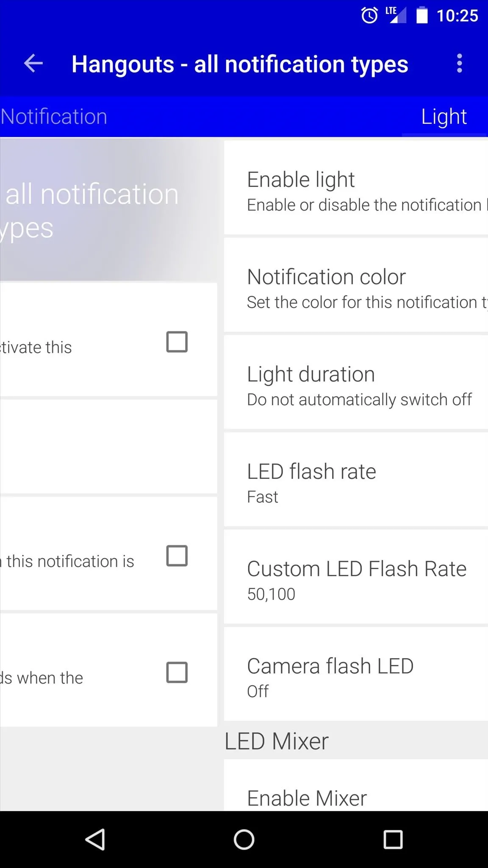
Task: Open recent apps with square button
Action: pyautogui.click(x=393, y=840)
